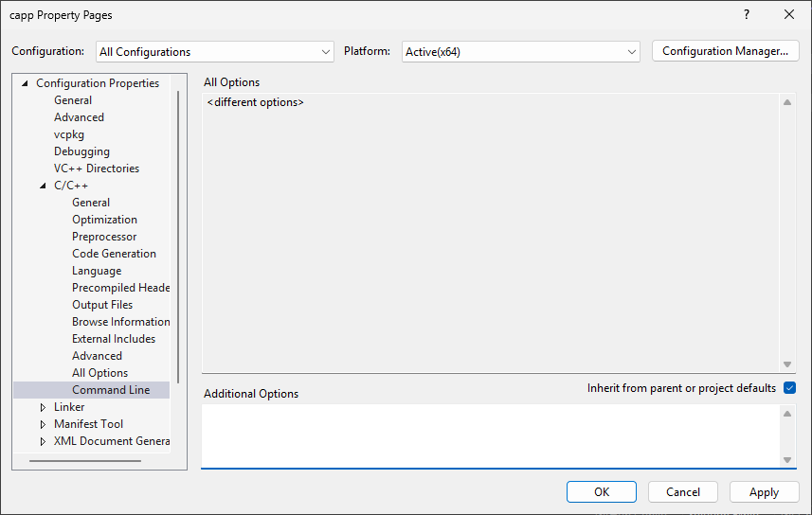Image resolution: width=812 pixels, height=515 pixels.
Task: Click the Configuration Manager button
Action: tap(725, 51)
